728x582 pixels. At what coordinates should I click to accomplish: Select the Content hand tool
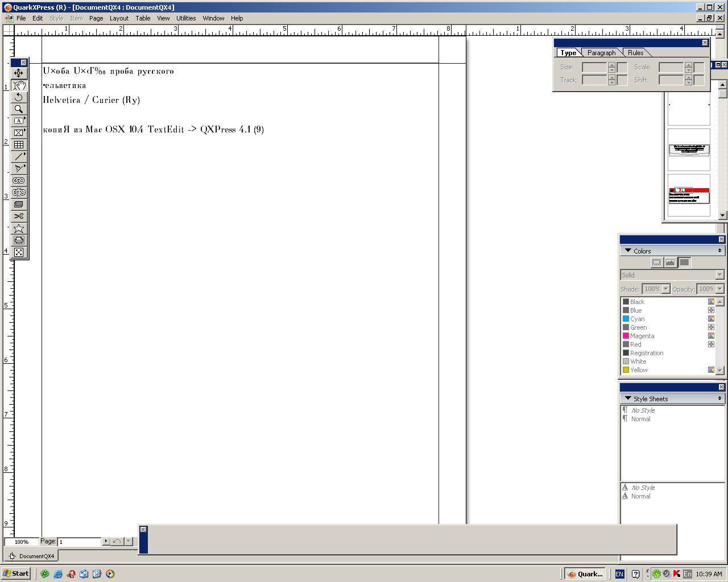point(19,85)
